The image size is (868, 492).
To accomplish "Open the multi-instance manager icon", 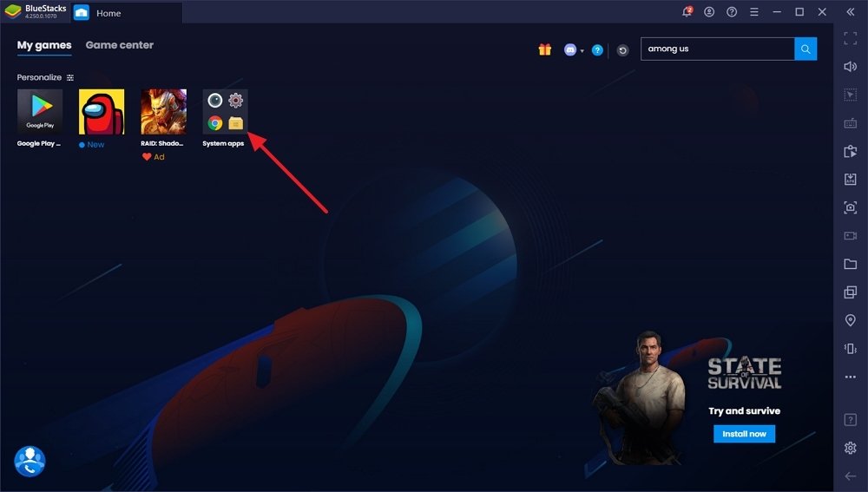I will coord(851,292).
